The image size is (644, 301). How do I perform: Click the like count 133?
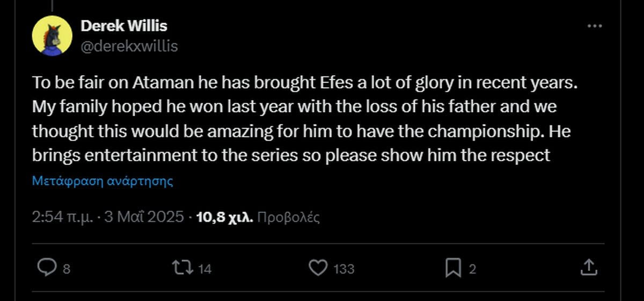pos(343,269)
